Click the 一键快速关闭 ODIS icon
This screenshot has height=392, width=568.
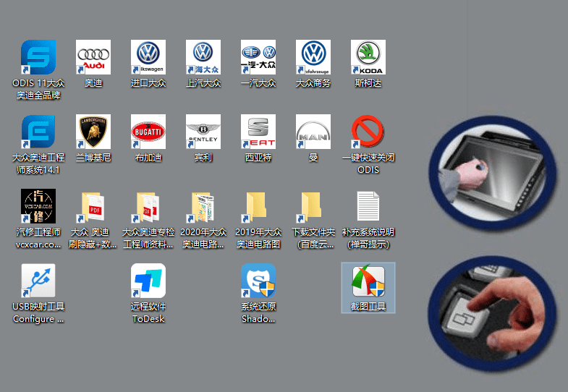click(368, 132)
